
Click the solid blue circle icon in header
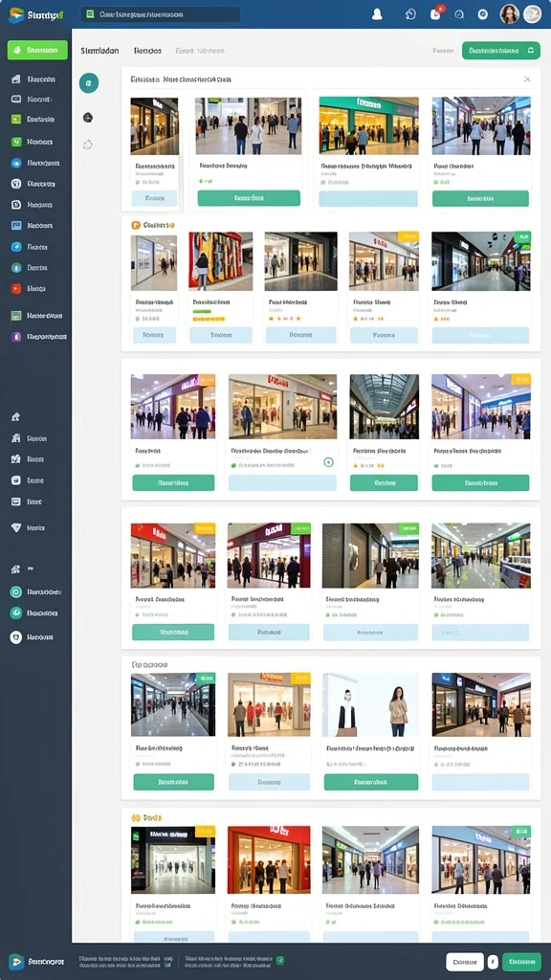point(482,14)
